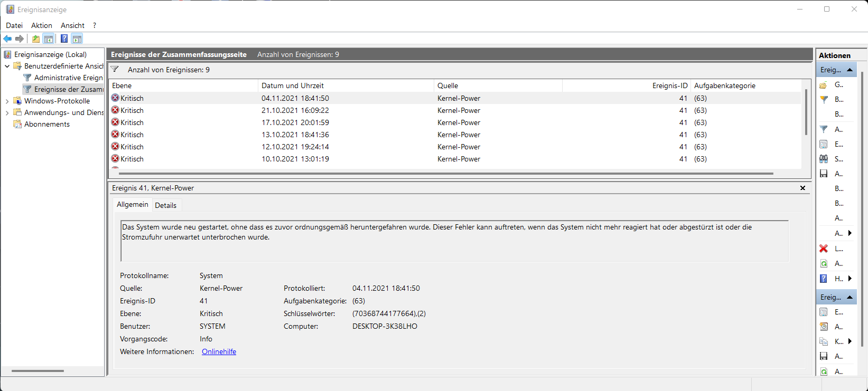Collapse the Benutzerdefinierte Ansichten tree node

[7, 66]
